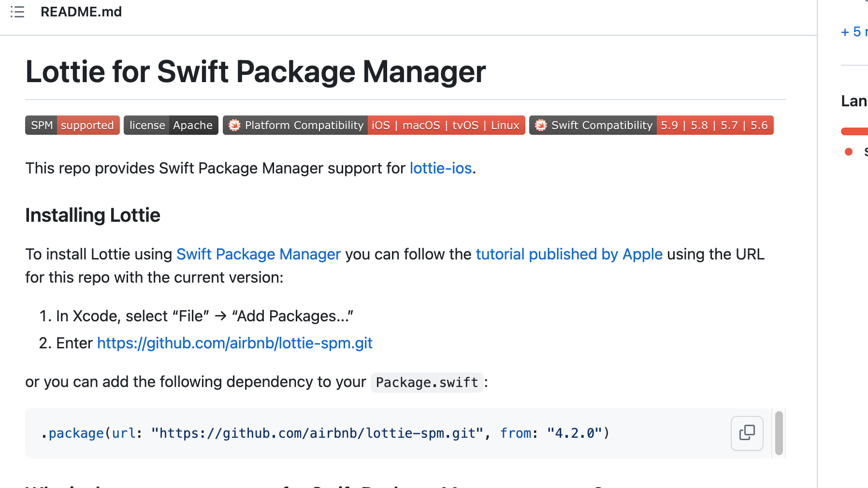Image resolution: width=868 pixels, height=488 pixels.
Task: Click the red Swift language bar
Action: (854, 131)
